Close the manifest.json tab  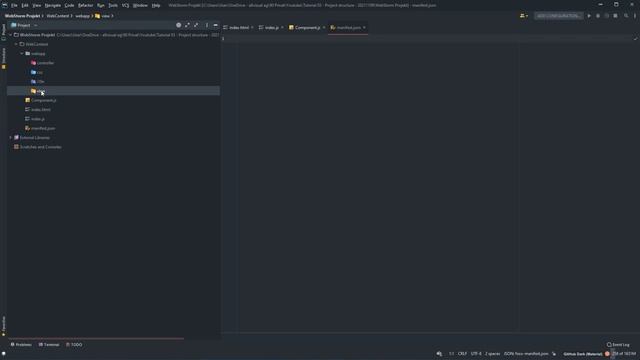click(x=364, y=27)
